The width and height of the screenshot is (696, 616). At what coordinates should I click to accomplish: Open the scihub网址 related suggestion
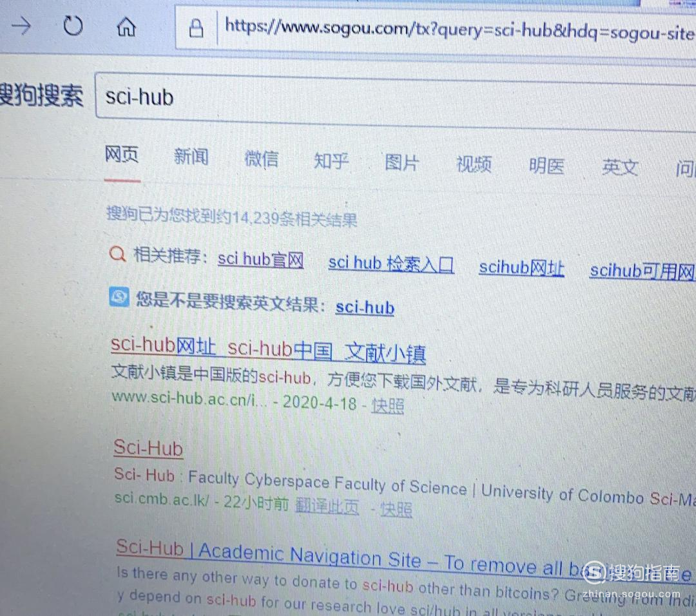point(521,267)
